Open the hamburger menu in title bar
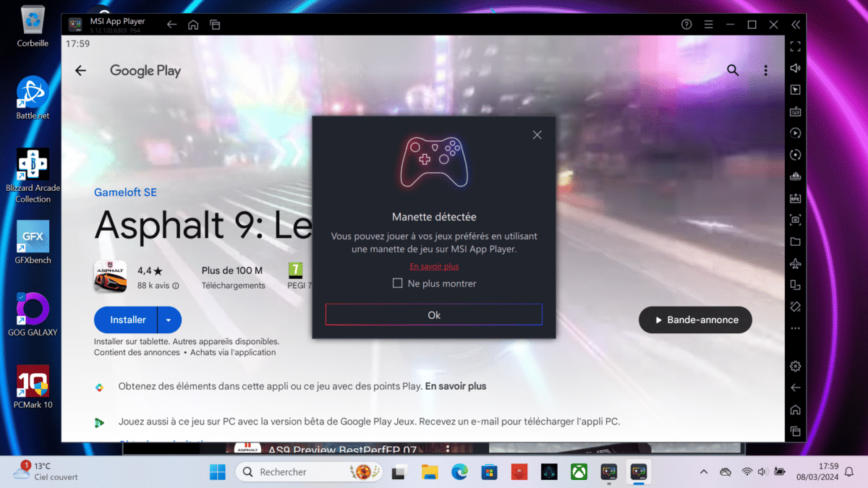Screen dimensions: 868x488 (708, 25)
